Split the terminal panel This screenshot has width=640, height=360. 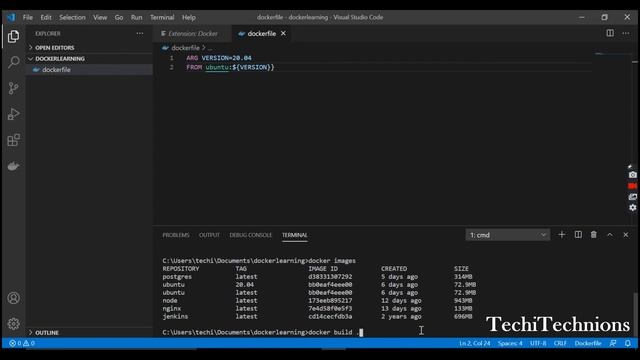pos(578,235)
